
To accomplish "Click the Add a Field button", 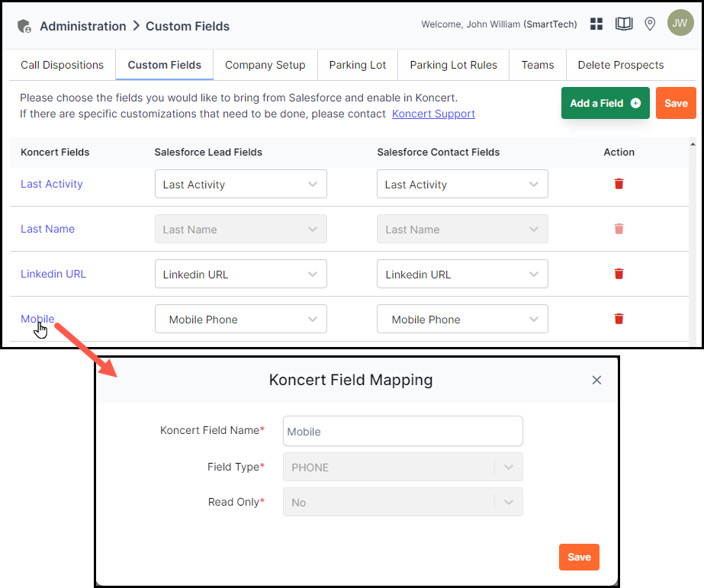I will tap(605, 103).
